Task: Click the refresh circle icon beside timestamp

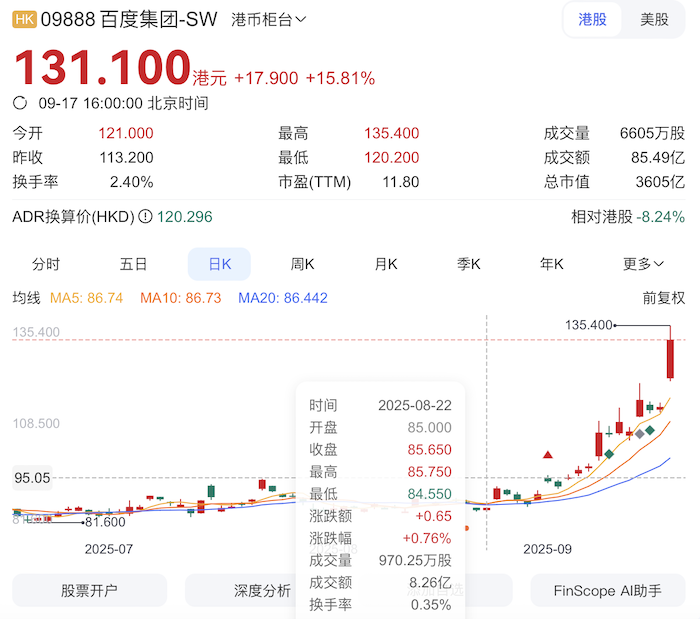Action: click(20, 103)
